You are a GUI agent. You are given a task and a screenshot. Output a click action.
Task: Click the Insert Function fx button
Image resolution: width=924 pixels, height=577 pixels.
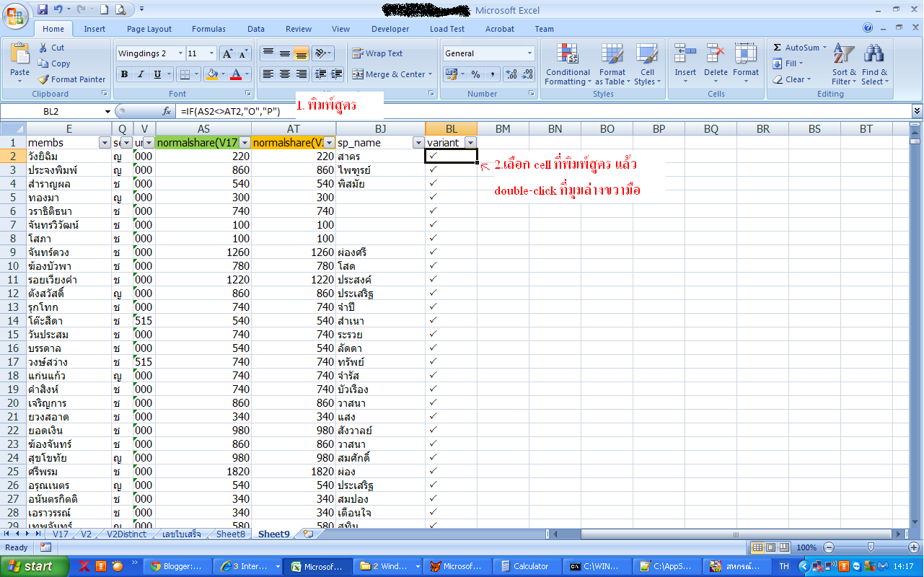[167, 112]
